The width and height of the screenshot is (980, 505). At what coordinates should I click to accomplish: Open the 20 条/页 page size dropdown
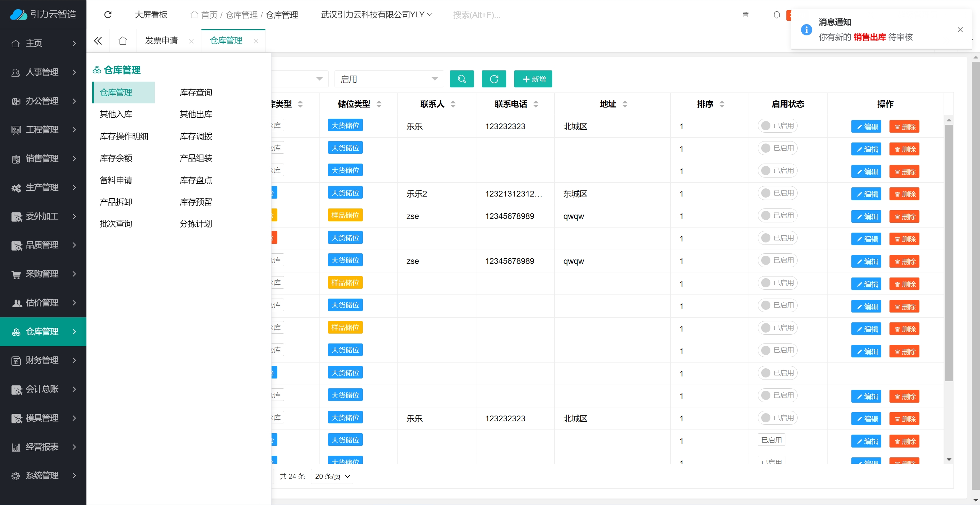coord(332,476)
